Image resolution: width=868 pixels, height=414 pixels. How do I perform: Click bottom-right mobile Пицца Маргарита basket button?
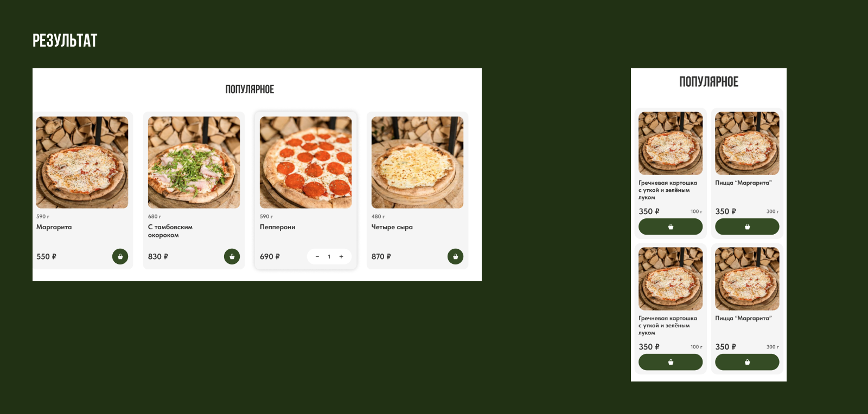(x=747, y=362)
